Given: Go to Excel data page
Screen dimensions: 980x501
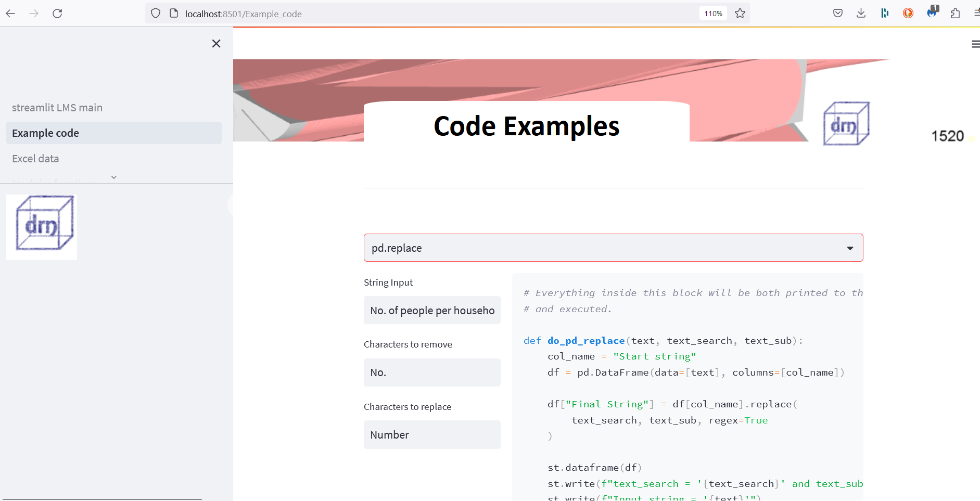Looking at the screenshot, I should tap(35, 159).
